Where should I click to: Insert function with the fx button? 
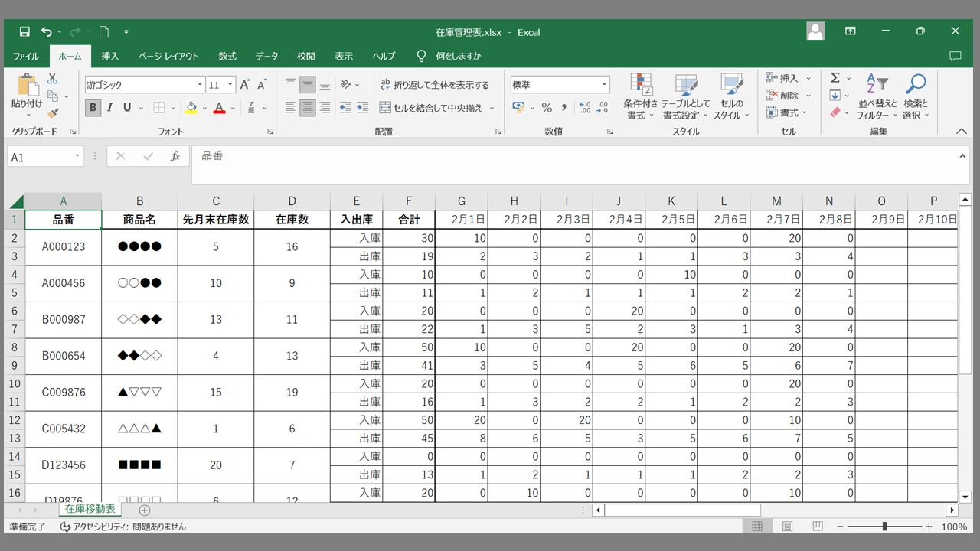coord(175,156)
